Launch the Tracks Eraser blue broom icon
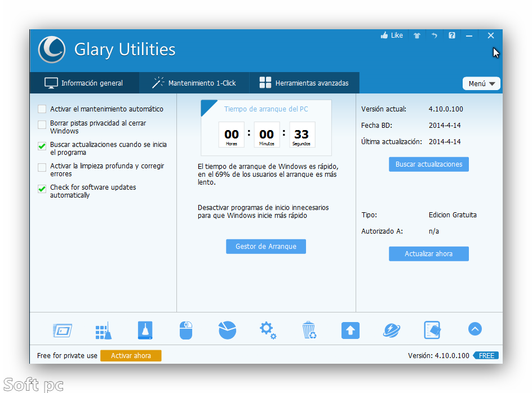Viewport: 532px width, 393px height. click(145, 331)
